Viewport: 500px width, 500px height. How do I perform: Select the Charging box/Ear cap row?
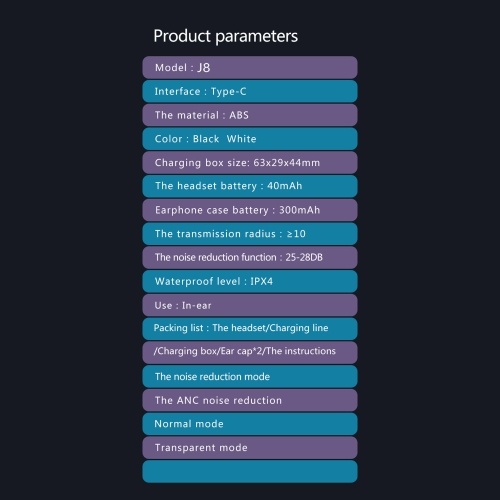(250, 352)
